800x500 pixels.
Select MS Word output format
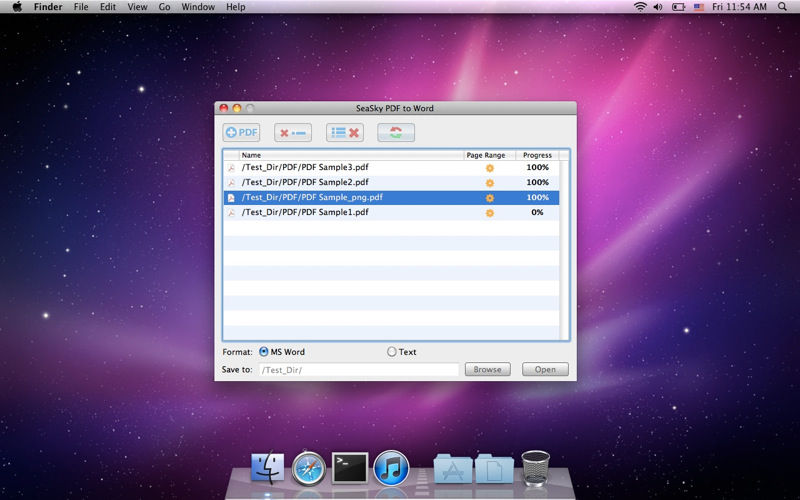click(x=282, y=352)
